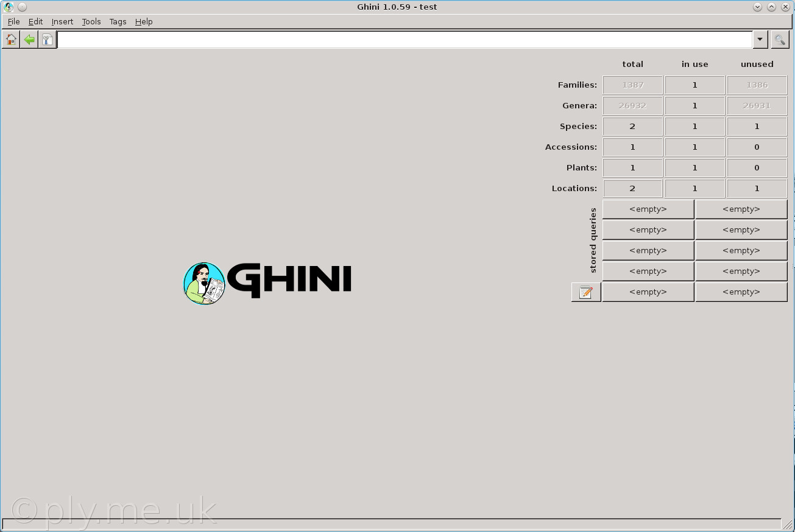Click fourth-row right empty stored query

point(741,271)
